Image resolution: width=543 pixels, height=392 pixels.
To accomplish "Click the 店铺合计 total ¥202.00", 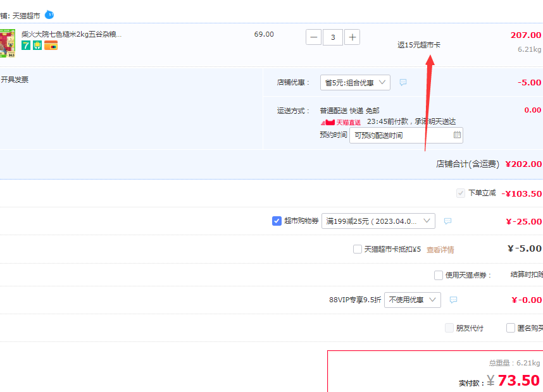I will pyautogui.click(x=523, y=164).
